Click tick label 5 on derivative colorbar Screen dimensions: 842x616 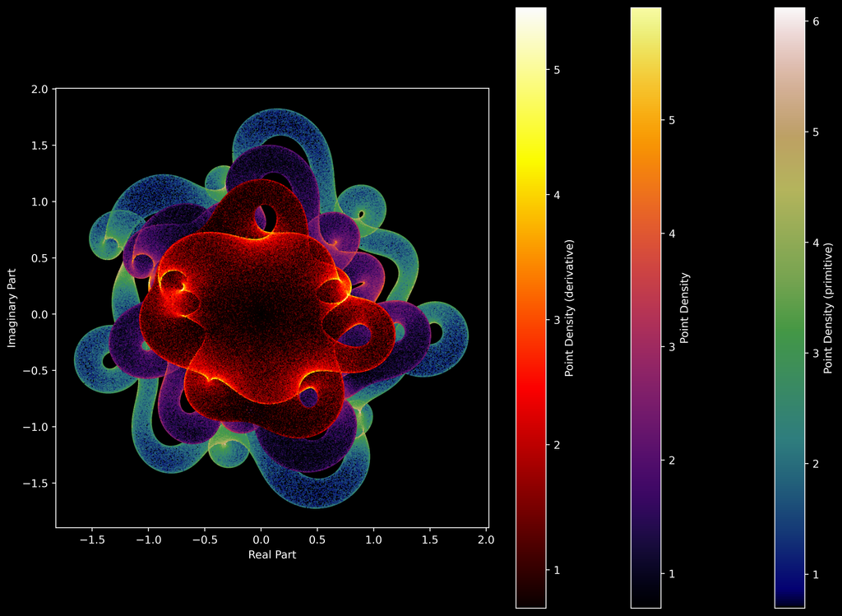click(557, 70)
